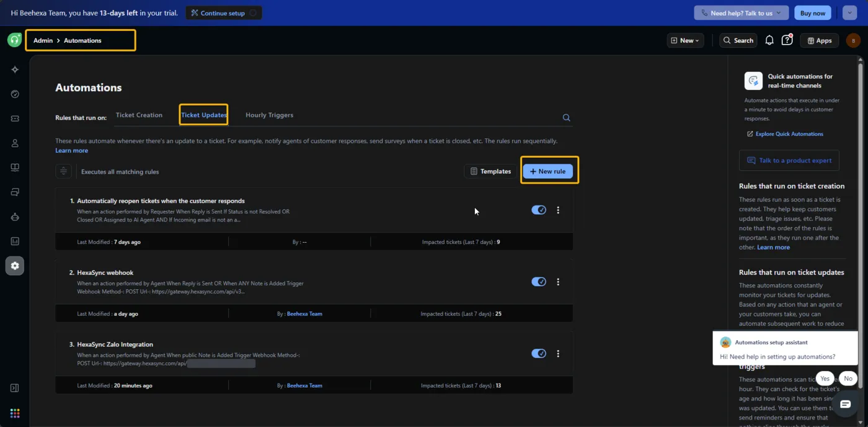Open the user profile avatar

coord(853,40)
